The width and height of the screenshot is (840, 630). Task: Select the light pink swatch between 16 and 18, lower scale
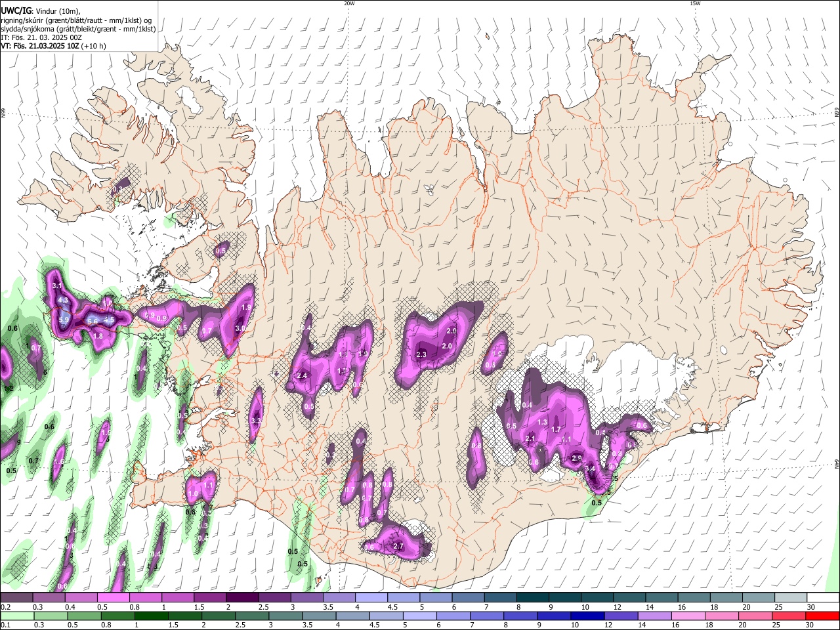click(x=688, y=616)
